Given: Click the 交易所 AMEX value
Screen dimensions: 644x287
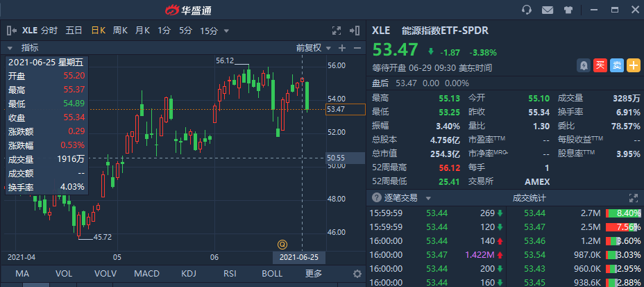Looking at the screenshot, I should 537,181.
